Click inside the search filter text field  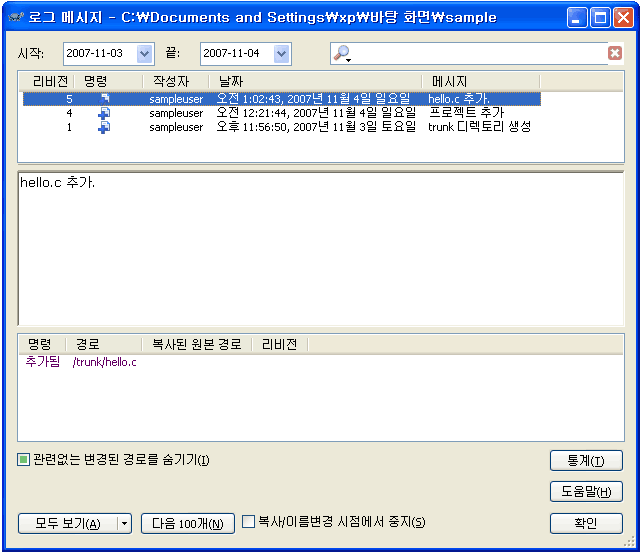click(480, 54)
